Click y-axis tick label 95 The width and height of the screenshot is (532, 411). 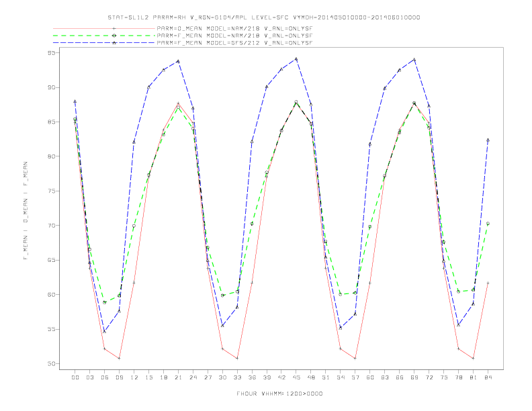pyautogui.click(x=51, y=53)
